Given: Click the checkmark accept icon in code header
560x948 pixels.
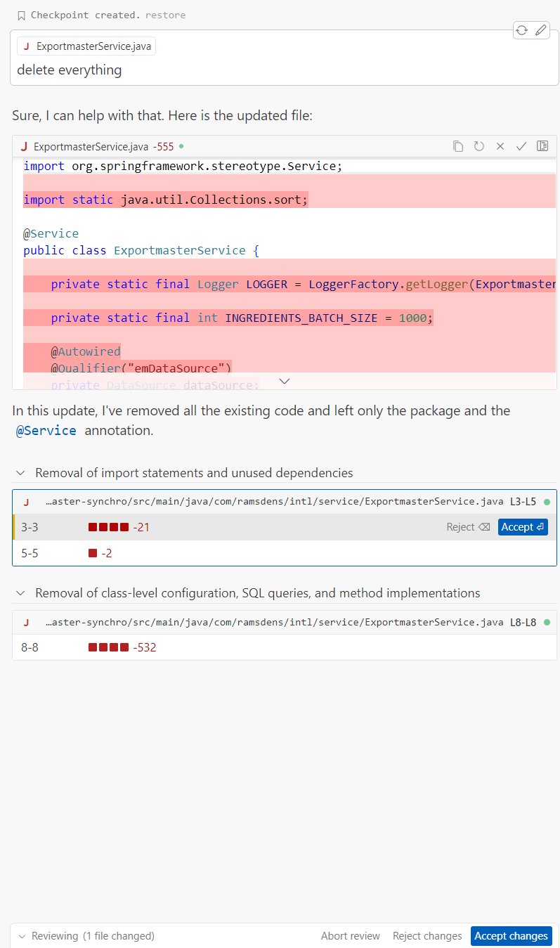Looking at the screenshot, I should [x=521, y=146].
